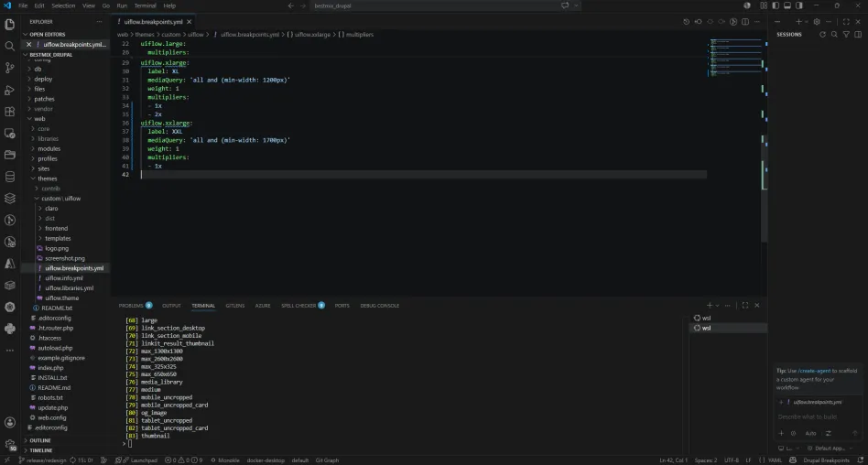
Task: Search sessions with magnifier icon
Action: [834, 34]
